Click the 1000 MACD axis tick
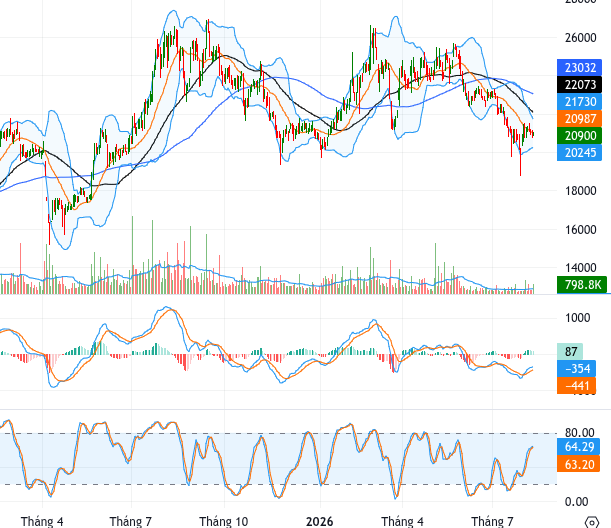 pyautogui.click(x=577, y=318)
